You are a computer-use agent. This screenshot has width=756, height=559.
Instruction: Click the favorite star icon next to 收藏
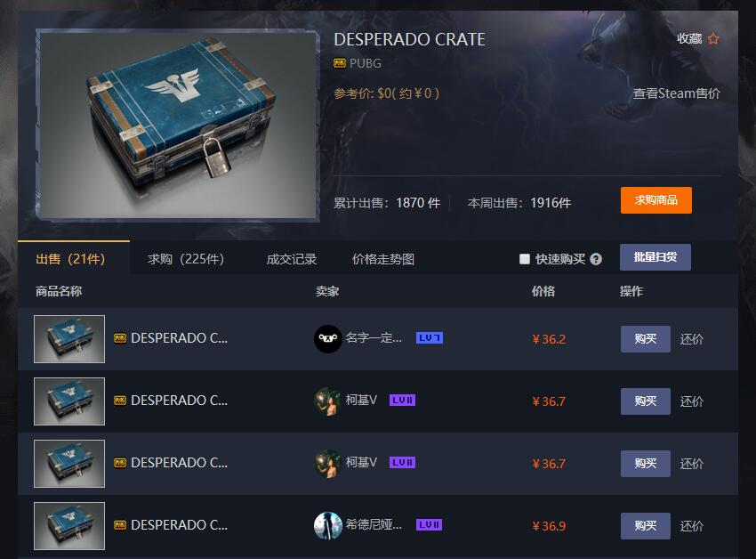(713, 38)
